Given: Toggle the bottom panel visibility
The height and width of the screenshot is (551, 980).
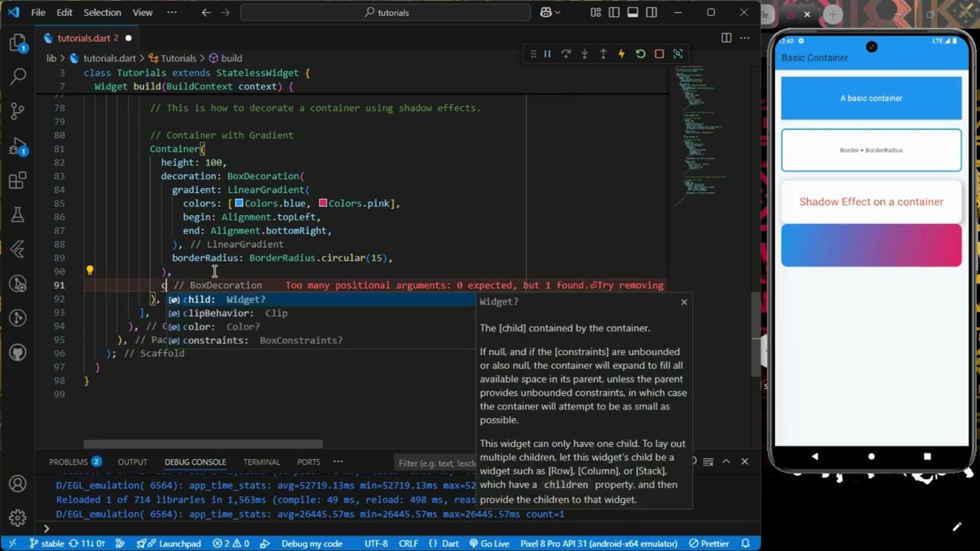Looking at the screenshot, I should tap(632, 12).
